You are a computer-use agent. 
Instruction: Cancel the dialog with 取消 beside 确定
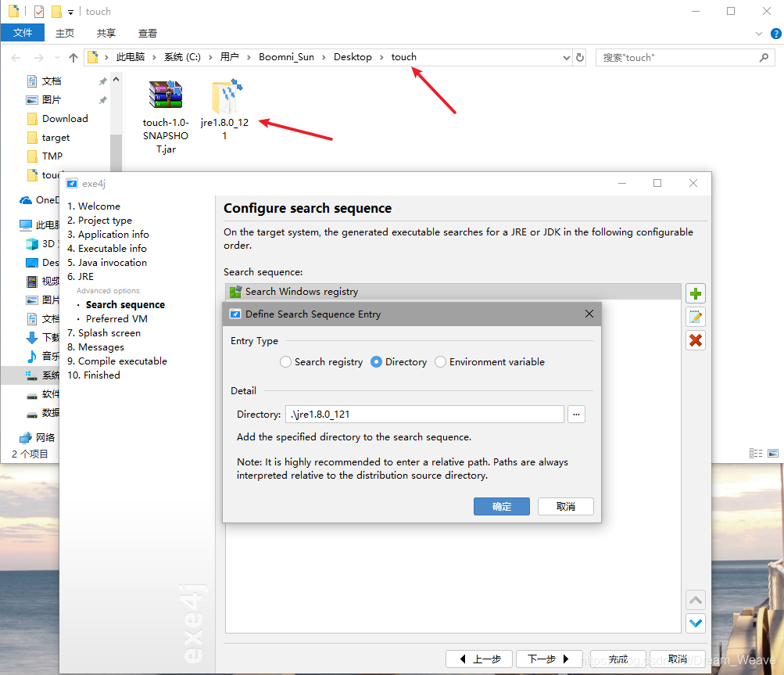(x=565, y=506)
